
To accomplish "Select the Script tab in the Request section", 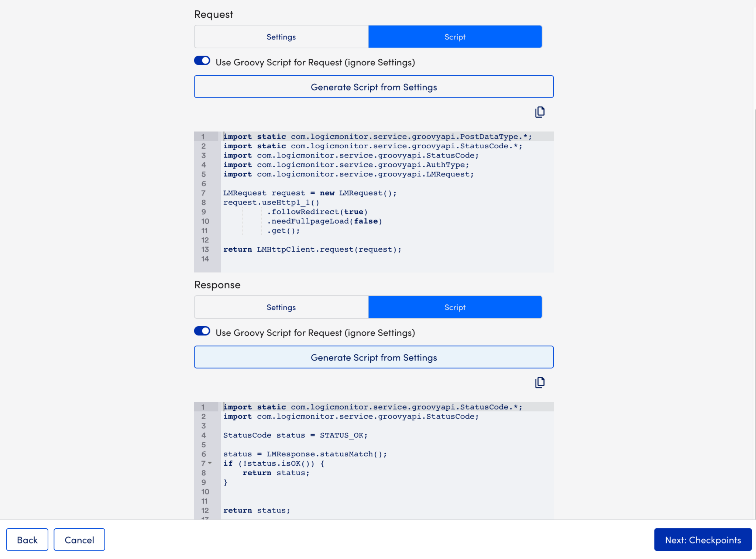I will coord(454,37).
